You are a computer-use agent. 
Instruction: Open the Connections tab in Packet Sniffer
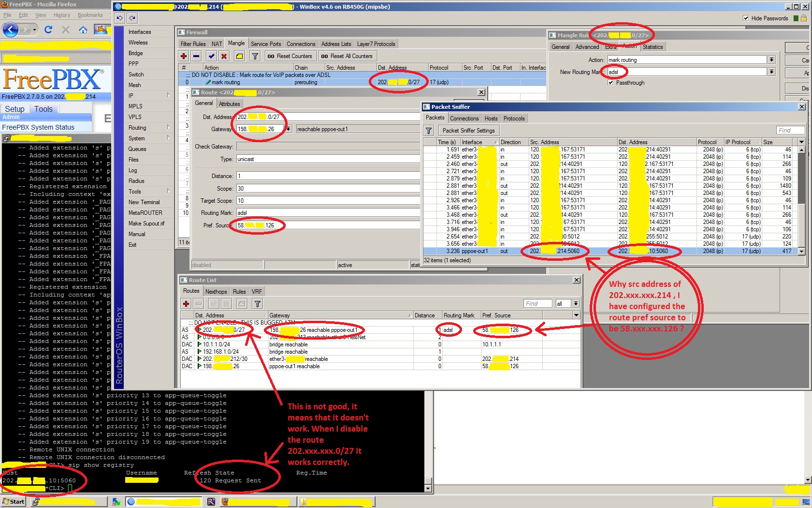(464, 119)
